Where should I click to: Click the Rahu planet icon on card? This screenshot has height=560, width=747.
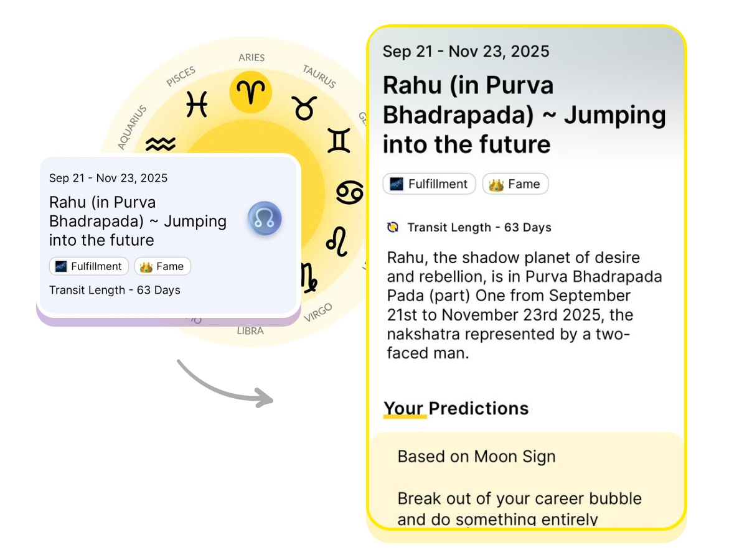(265, 219)
